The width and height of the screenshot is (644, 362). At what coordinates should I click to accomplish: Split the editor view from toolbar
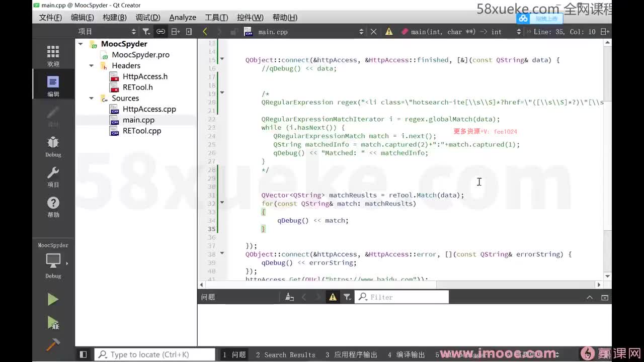(605, 31)
